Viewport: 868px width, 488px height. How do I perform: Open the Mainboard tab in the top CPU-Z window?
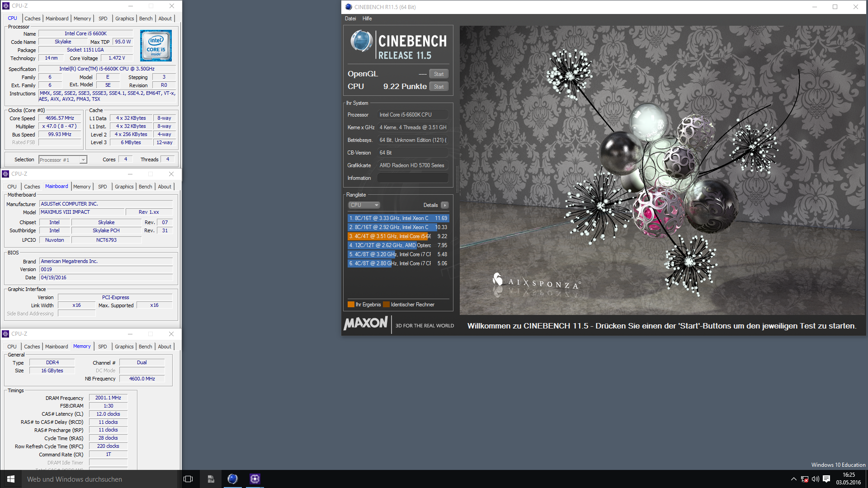point(57,19)
